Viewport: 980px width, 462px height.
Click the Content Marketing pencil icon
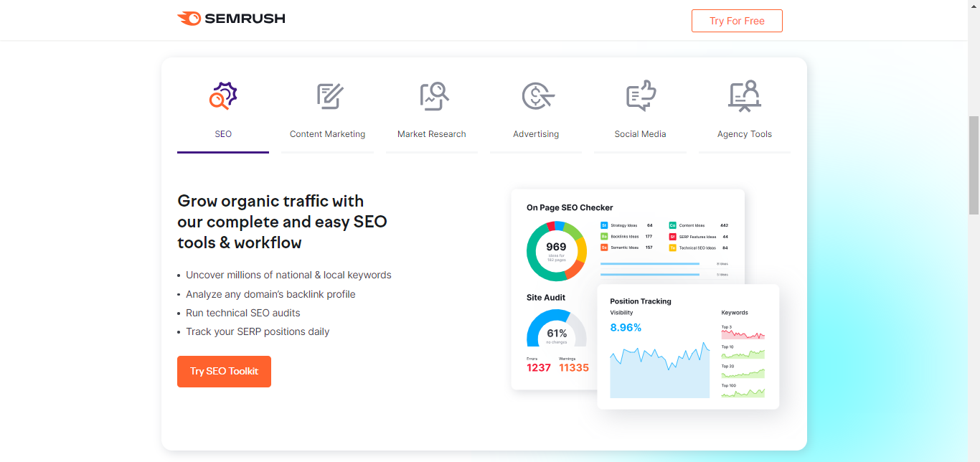coord(329,96)
